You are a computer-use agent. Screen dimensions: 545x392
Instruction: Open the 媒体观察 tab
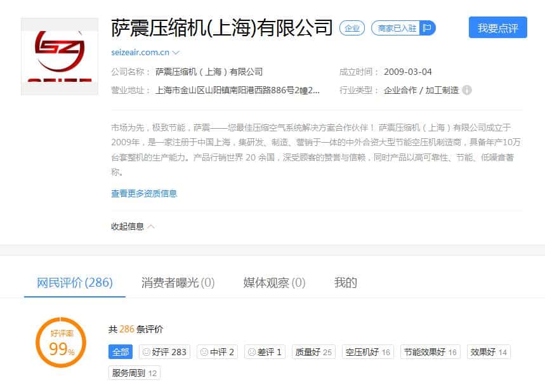(274, 283)
